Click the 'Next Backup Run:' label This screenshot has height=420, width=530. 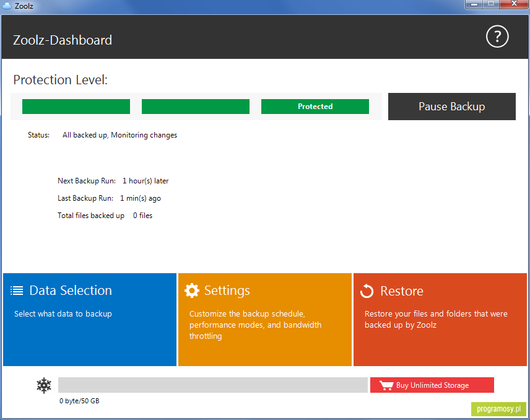pyautogui.click(x=87, y=181)
